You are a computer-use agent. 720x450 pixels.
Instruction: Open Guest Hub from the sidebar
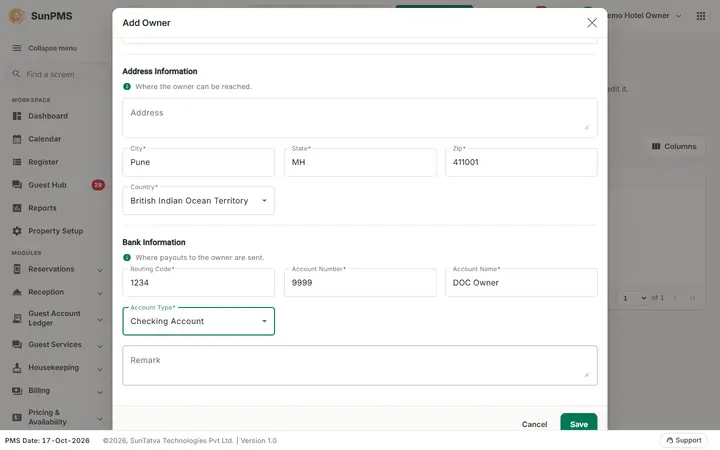(x=47, y=185)
